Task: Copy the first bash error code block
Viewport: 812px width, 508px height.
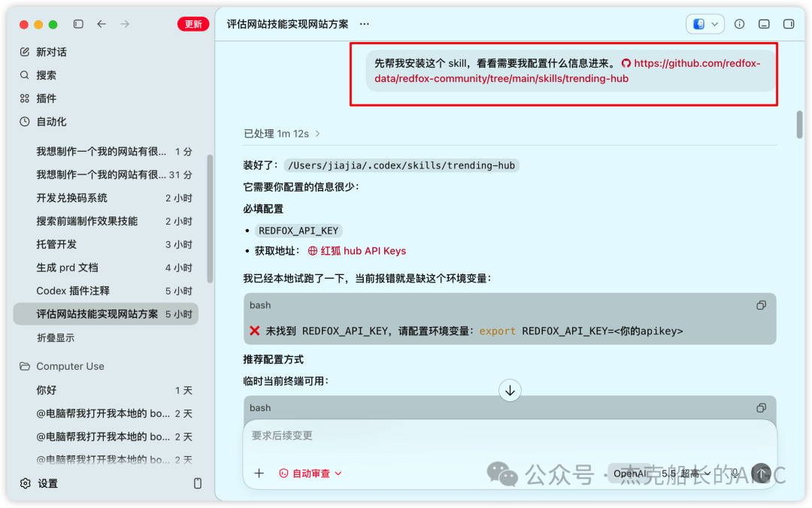Action: pyautogui.click(x=761, y=306)
